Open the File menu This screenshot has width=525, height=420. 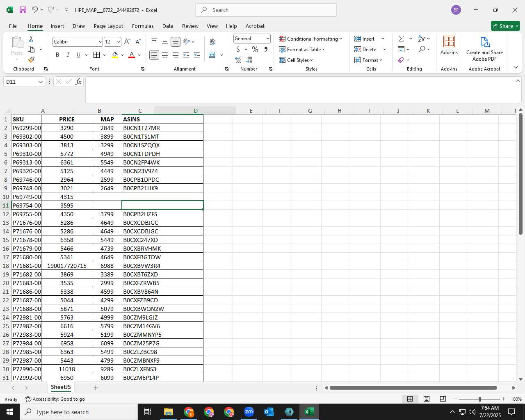[13, 26]
